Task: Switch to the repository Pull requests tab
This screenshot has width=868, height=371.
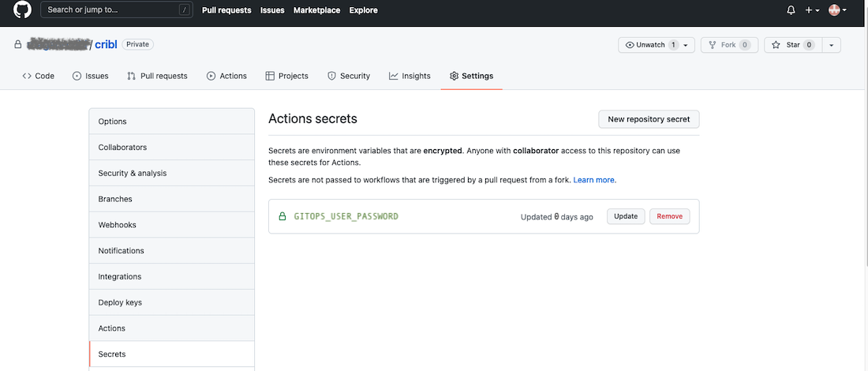Action: click(x=157, y=76)
